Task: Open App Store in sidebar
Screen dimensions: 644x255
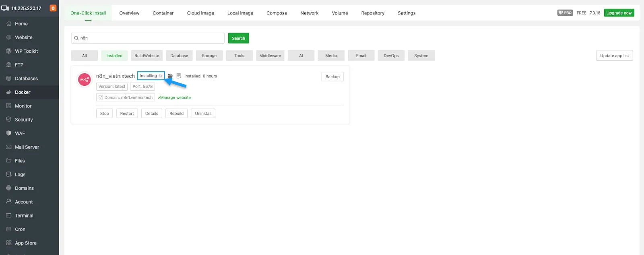Action: 25,243
